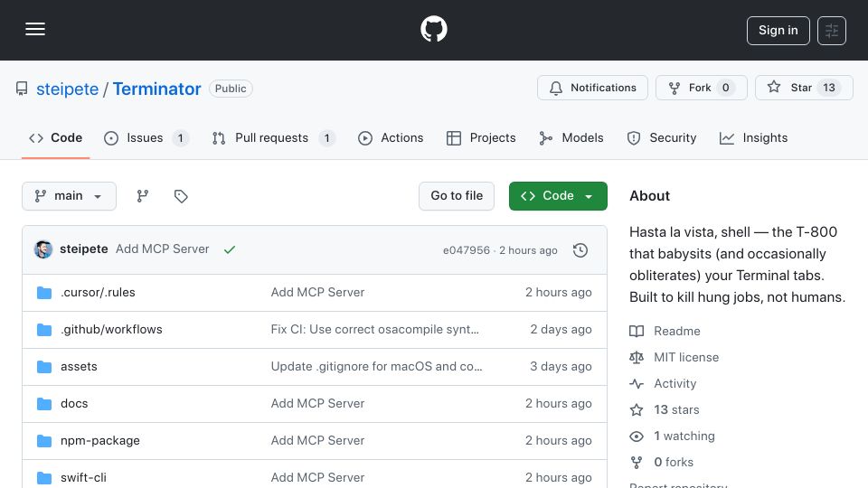Go to the Actions tab
Image resolution: width=868 pixels, height=488 pixels.
(391, 137)
